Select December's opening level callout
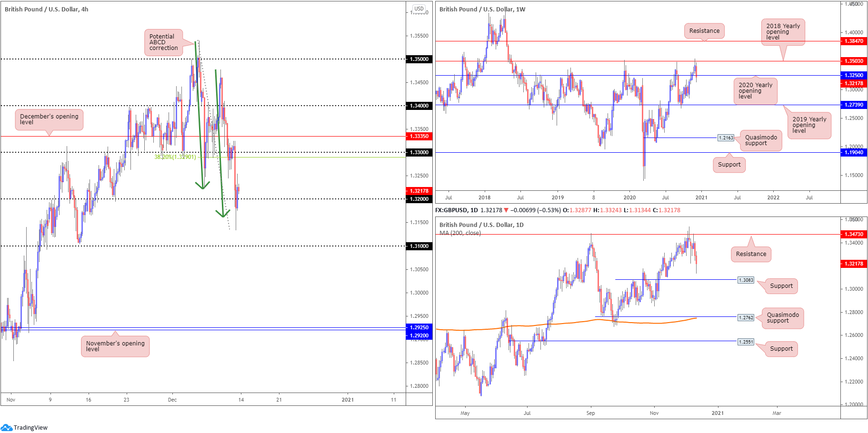The height and width of the screenshot is (433, 868). pyautogui.click(x=49, y=119)
